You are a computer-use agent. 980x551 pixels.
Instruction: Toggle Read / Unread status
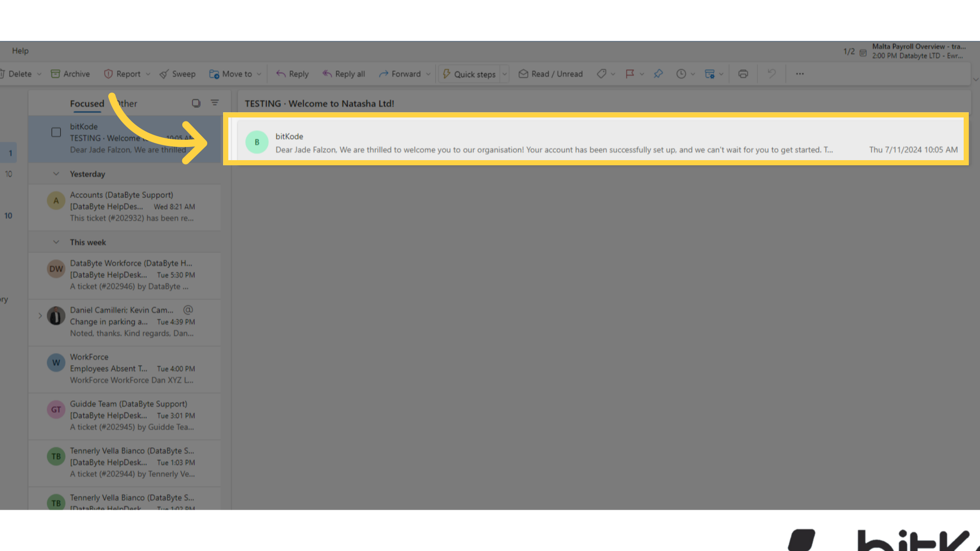tap(551, 74)
